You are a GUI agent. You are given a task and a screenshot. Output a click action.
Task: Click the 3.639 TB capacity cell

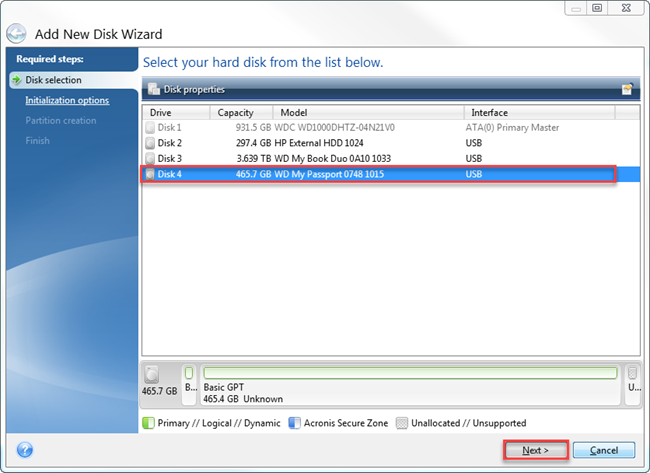pyautogui.click(x=254, y=158)
